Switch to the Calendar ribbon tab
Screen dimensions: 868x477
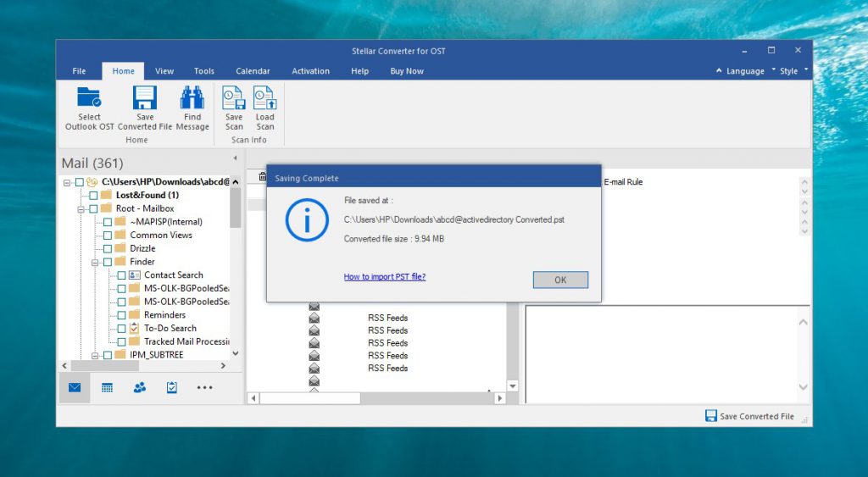coord(253,71)
